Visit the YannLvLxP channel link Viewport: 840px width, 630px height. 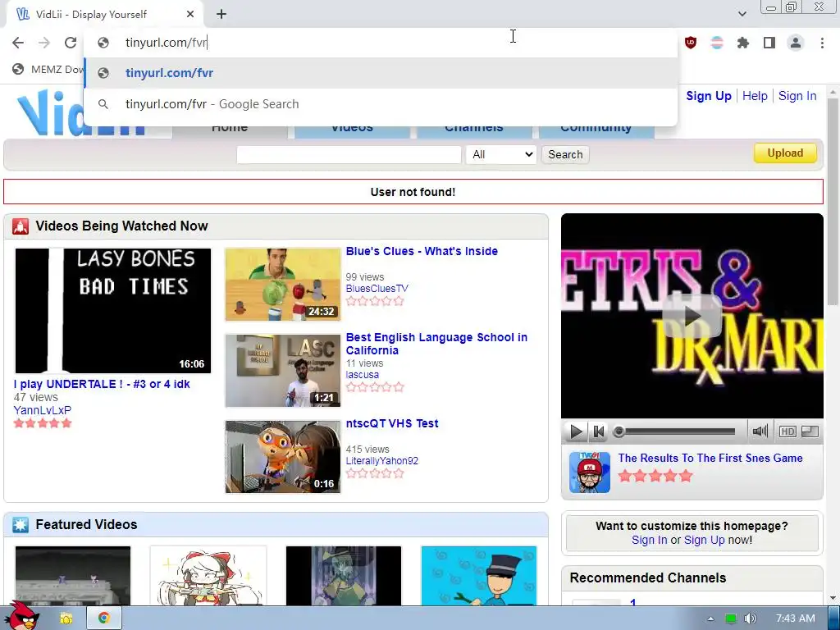(43, 410)
